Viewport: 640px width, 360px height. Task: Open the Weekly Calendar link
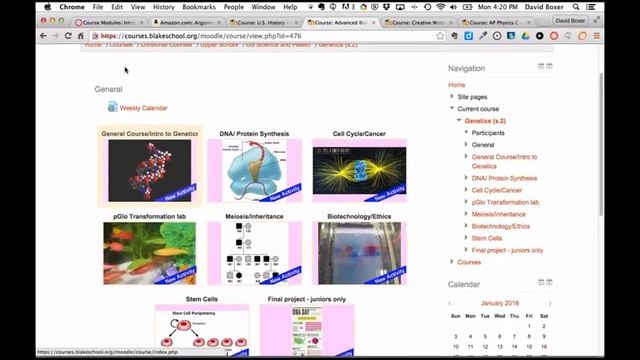point(143,108)
